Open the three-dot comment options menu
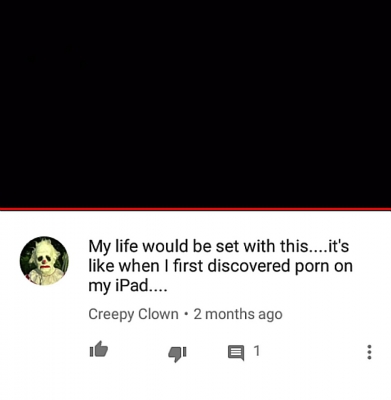The image size is (391, 400). click(x=369, y=352)
